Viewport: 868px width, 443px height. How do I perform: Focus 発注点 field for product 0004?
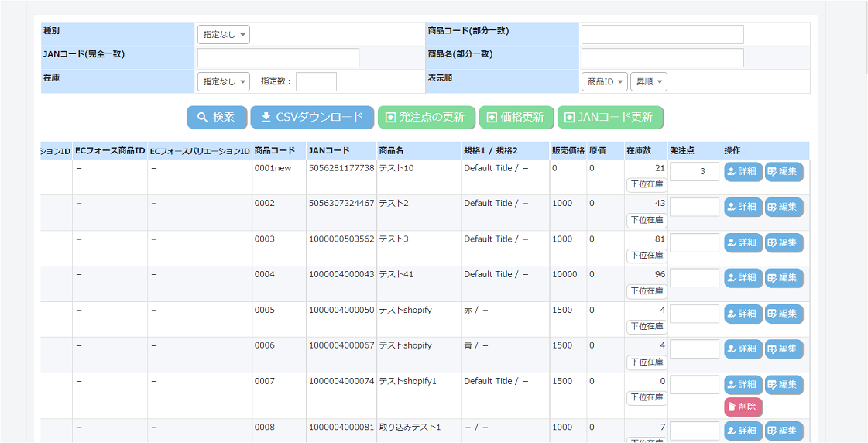tap(695, 278)
